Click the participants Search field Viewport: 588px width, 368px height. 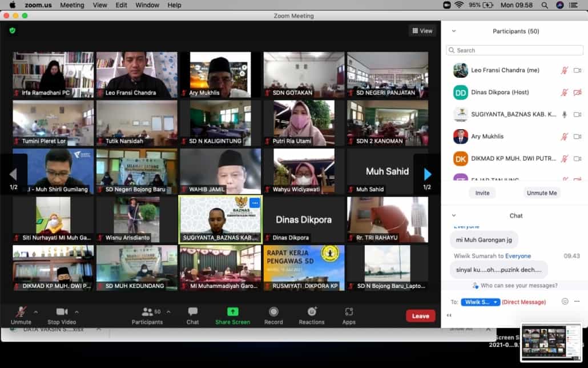click(x=514, y=50)
